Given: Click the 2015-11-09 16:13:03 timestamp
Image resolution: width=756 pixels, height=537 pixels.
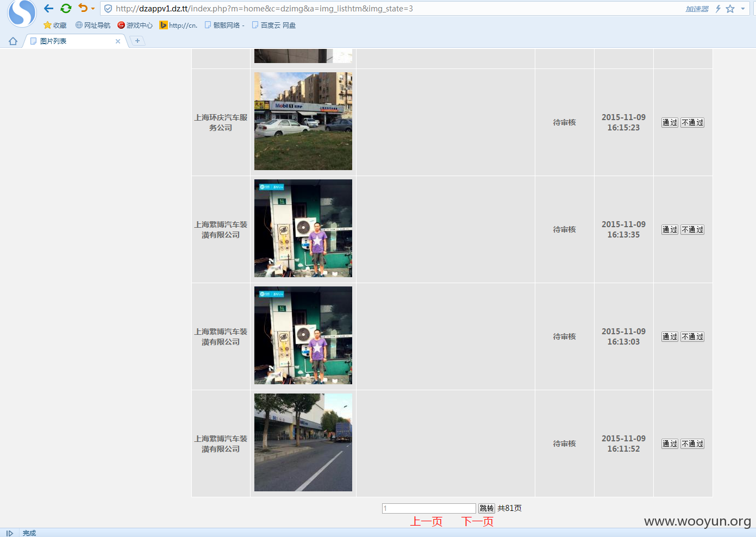Looking at the screenshot, I should pos(623,336).
